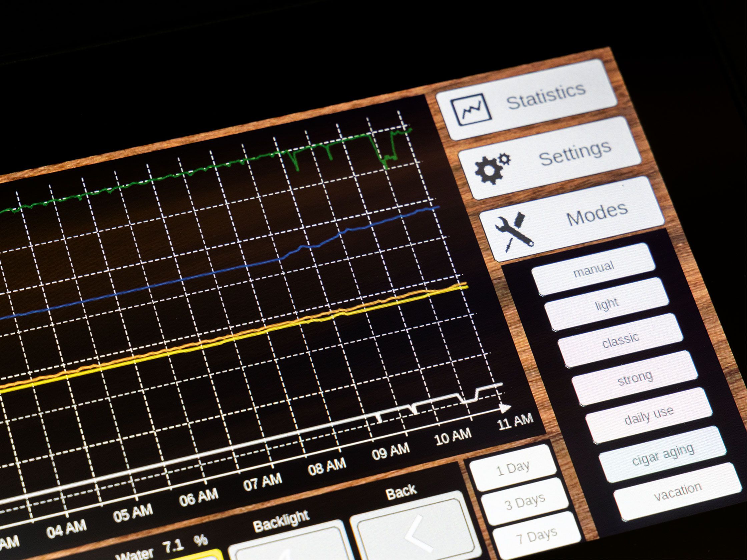Click the 09 AM time axis label
This screenshot has width=747, height=560.
point(391,452)
